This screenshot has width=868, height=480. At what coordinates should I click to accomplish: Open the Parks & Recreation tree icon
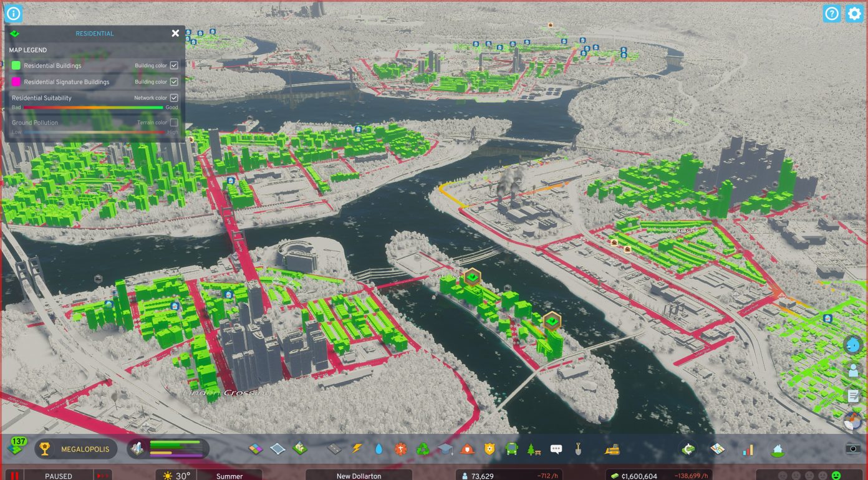[x=533, y=449]
